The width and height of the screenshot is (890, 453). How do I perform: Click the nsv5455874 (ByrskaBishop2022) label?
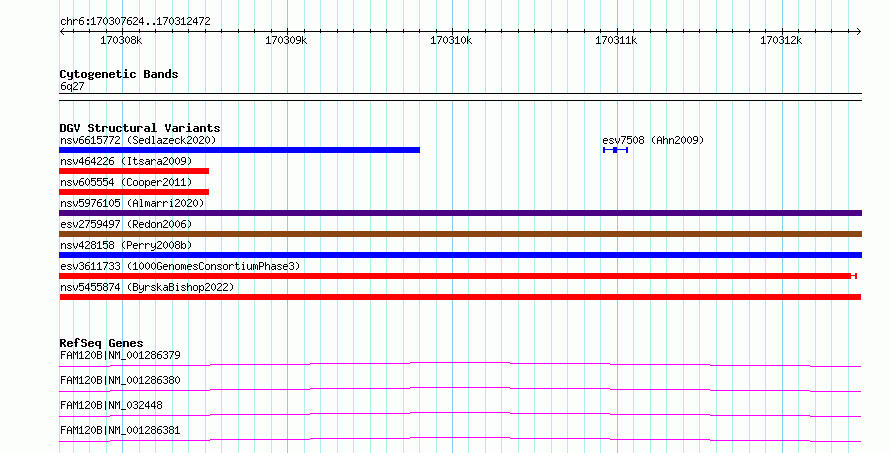click(147, 287)
